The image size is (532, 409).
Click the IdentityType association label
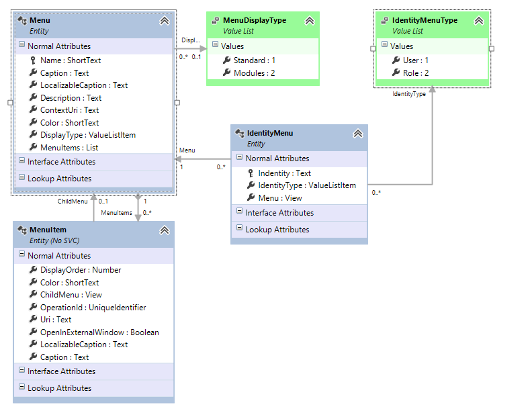click(409, 94)
